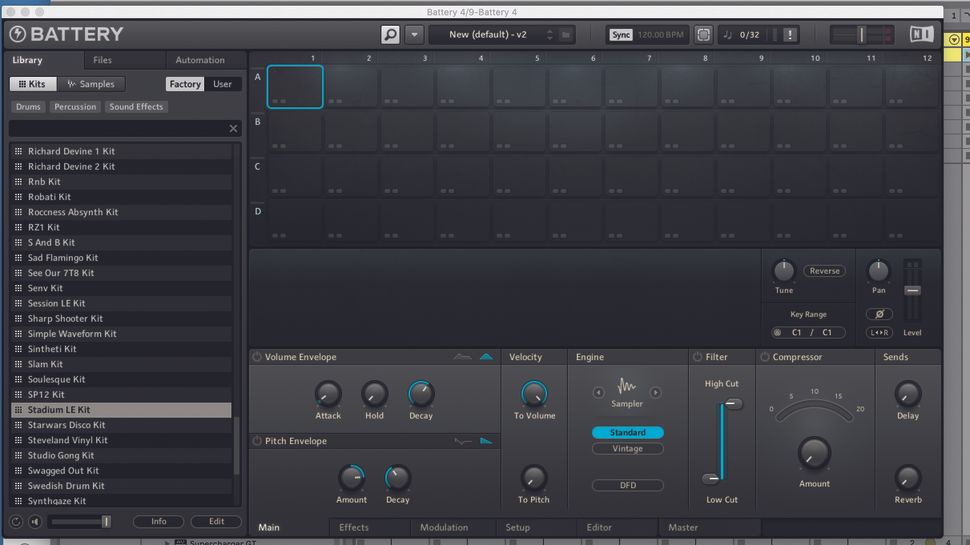Screen dimensions: 970x545
Task: Click the Pan knob
Action: 878,270
